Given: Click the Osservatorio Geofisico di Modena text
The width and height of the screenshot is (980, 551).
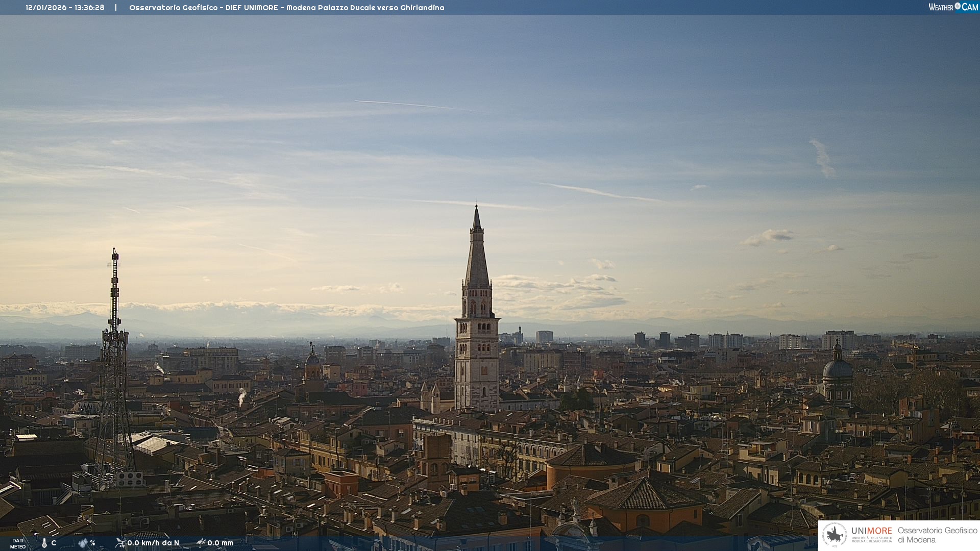Looking at the screenshot, I should (937, 535).
